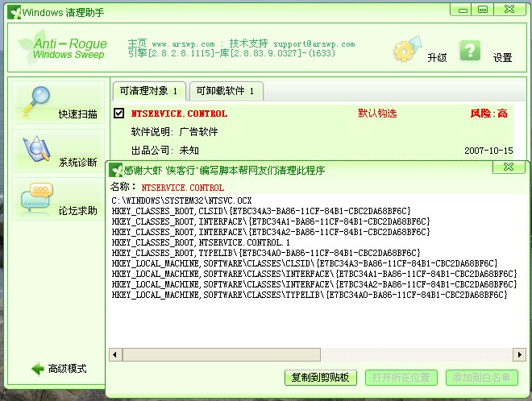Click the HKEY_LOCAL_MACHINE CLASSES\TYPELIB line
The image size is (532, 401).
[x=310, y=295]
